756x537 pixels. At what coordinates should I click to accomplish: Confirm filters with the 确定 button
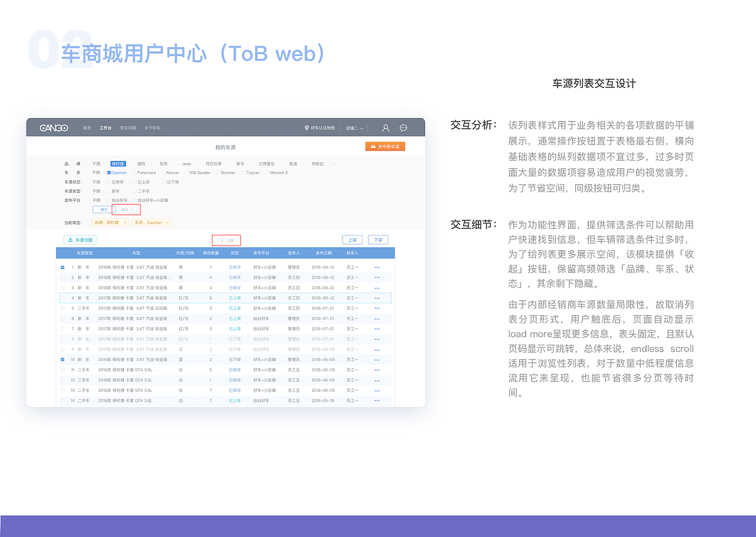pyautogui.click(x=104, y=209)
